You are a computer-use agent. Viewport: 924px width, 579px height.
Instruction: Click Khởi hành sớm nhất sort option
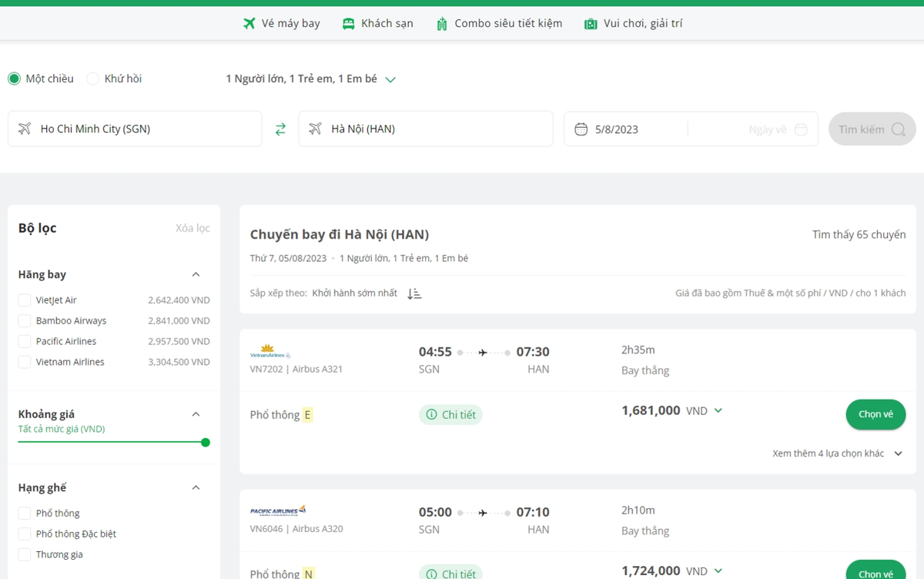pyautogui.click(x=355, y=293)
